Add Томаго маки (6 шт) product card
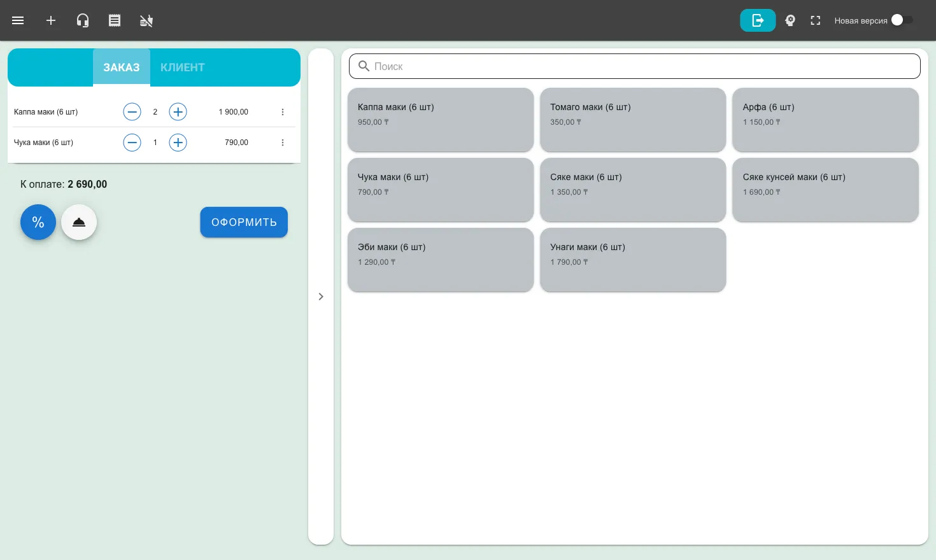Image resolution: width=936 pixels, height=560 pixels. [x=633, y=120]
